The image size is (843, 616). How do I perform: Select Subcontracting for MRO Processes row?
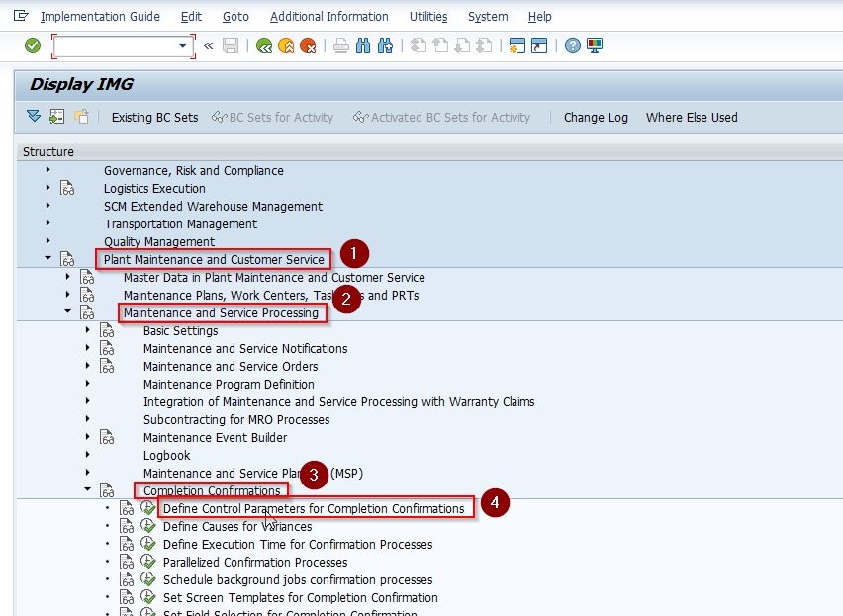pyautogui.click(x=236, y=419)
